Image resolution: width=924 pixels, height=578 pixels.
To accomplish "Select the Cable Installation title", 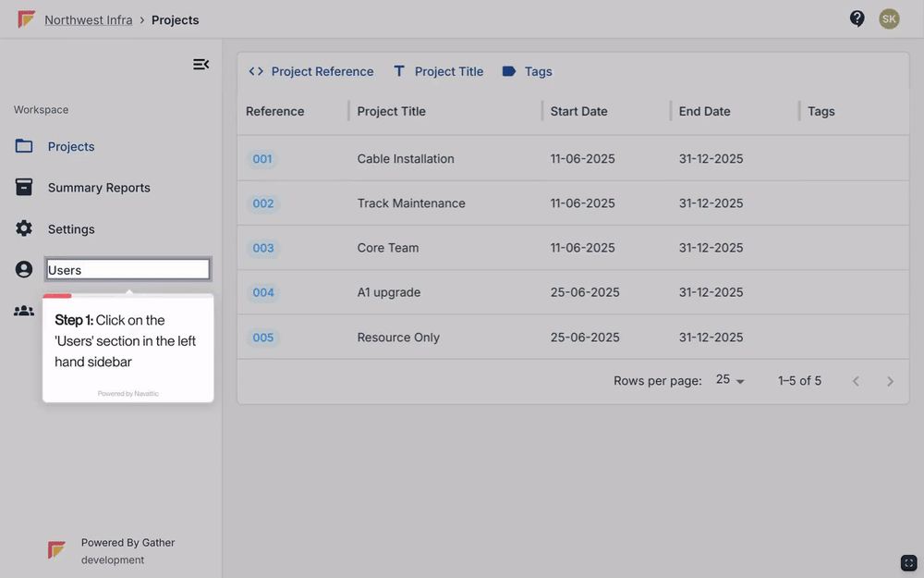I will pos(406,159).
